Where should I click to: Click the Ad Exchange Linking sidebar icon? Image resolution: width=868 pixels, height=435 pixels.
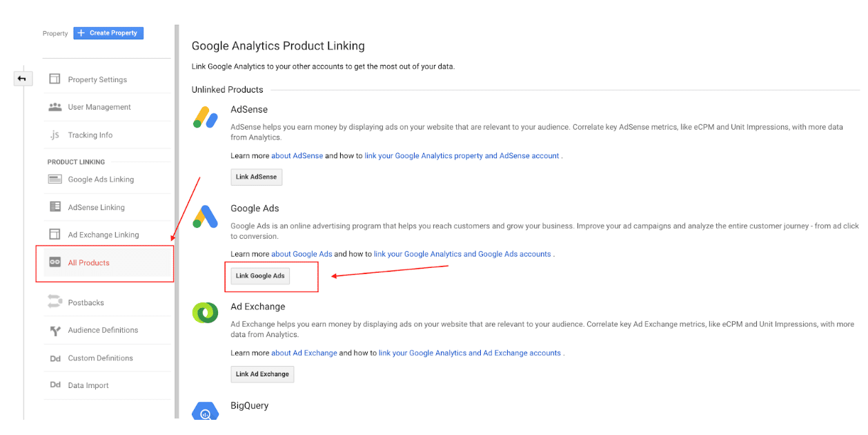(x=55, y=235)
